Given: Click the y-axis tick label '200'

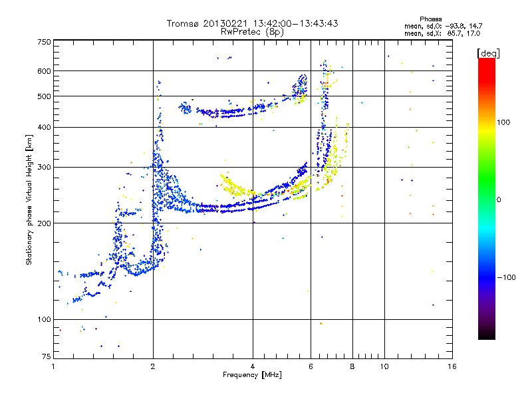Looking at the screenshot, I should (44, 223).
